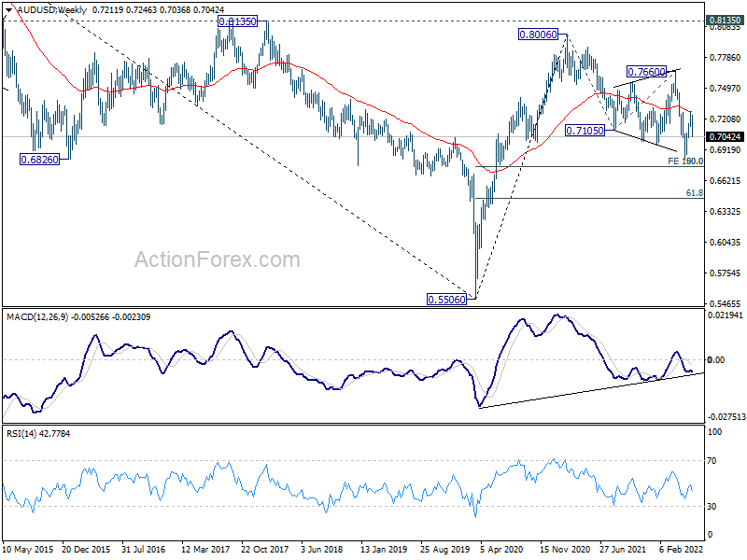Click the RSI(14) 42.7784 indicator label
Image resolution: width=747 pixels, height=560 pixels.
[38, 434]
